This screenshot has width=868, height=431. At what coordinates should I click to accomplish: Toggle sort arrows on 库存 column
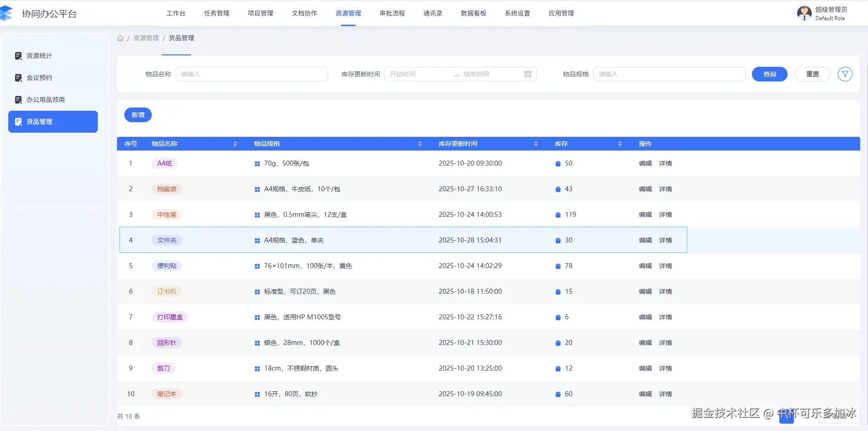click(x=620, y=144)
